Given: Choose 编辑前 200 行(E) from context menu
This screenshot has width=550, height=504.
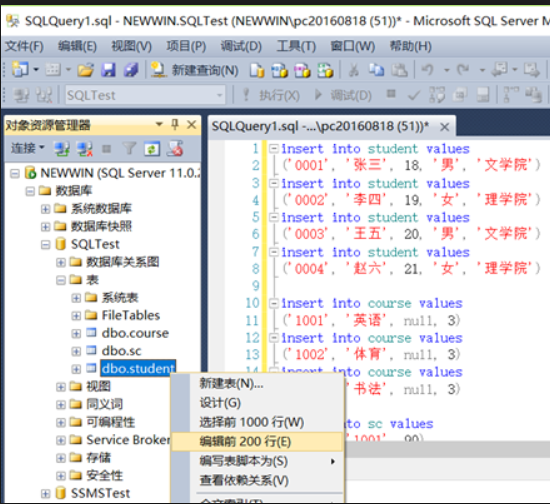Looking at the screenshot, I should (x=256, y=441).
